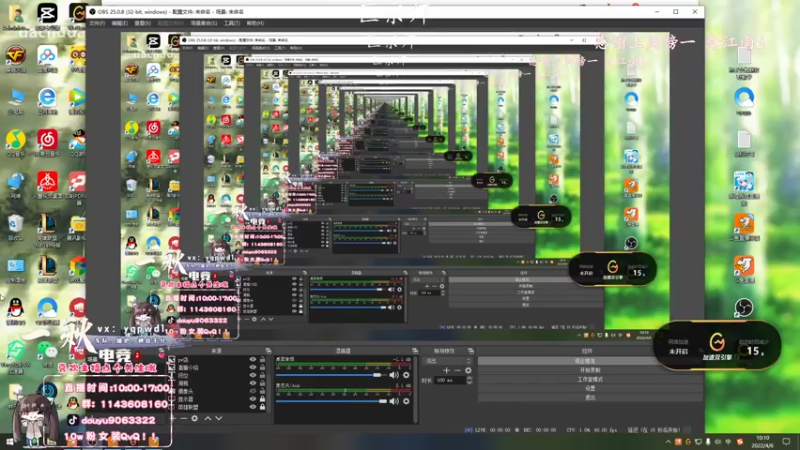Open source properties gear under main sources list
The width and height of the screenshot is (800, 450).
(194, 418)
